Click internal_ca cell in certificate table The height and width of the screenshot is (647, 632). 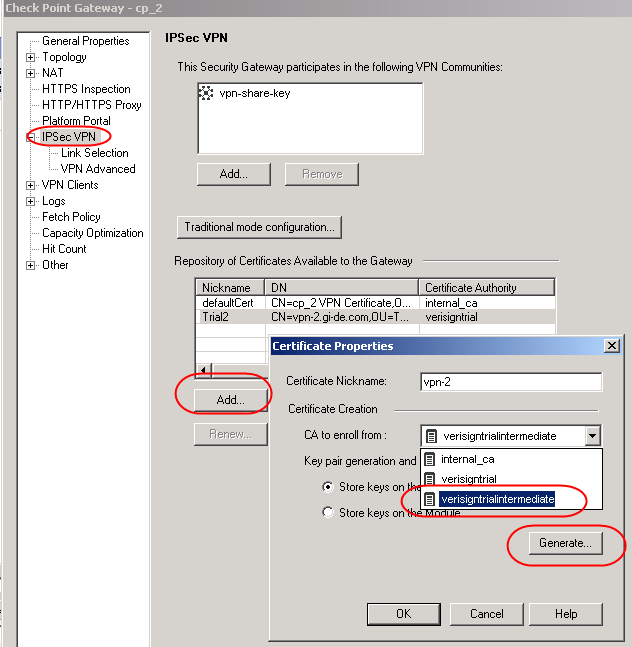pos(487,303)
